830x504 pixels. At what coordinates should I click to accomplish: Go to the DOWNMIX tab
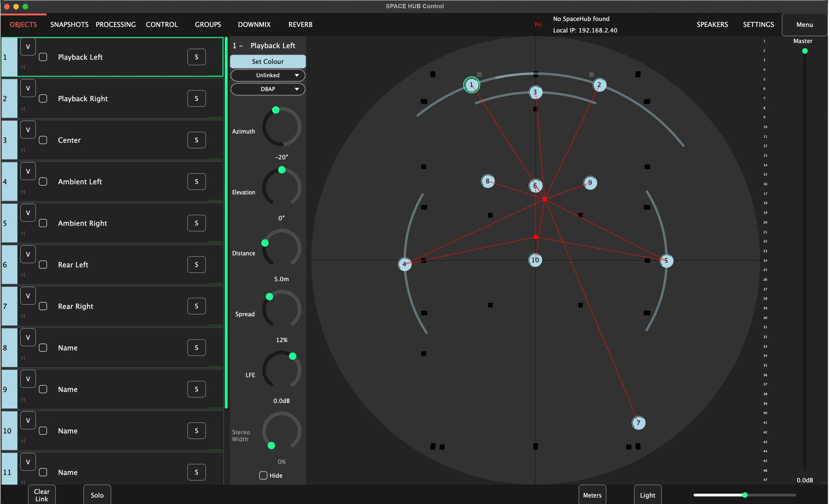(x=254, y=25)
